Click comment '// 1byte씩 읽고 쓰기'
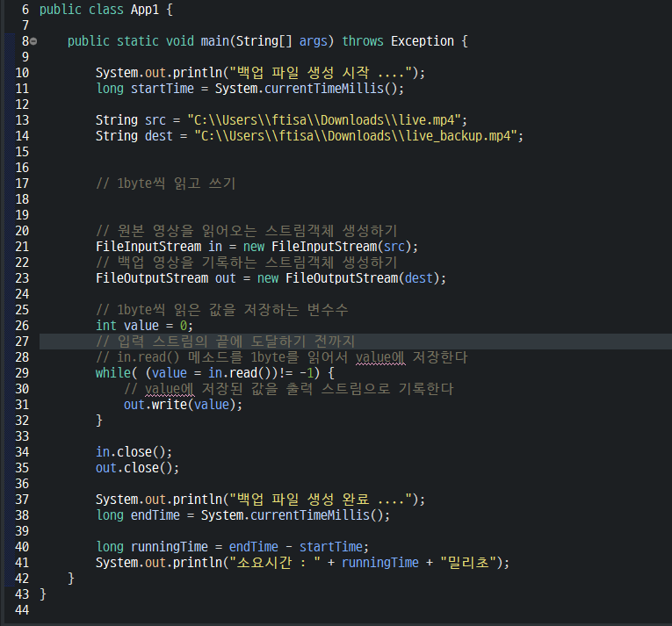The height and width of the screenshot is (626, 672). coord(166,183)
